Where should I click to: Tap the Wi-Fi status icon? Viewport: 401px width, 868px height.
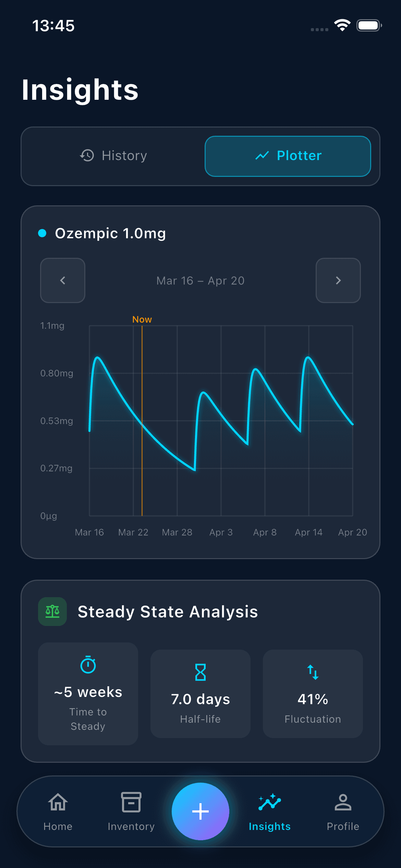[342, 25]
